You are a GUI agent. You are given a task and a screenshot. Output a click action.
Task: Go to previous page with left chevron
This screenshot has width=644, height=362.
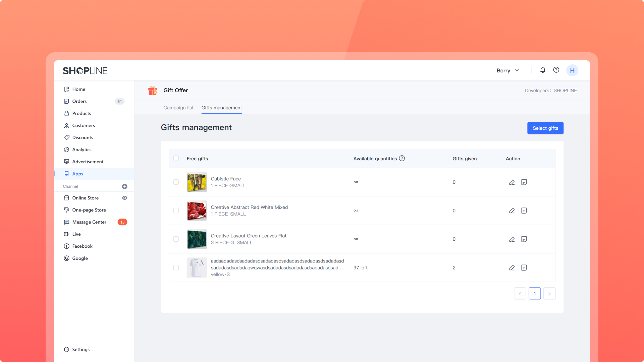pyautogui.click(x=520, y=294)
